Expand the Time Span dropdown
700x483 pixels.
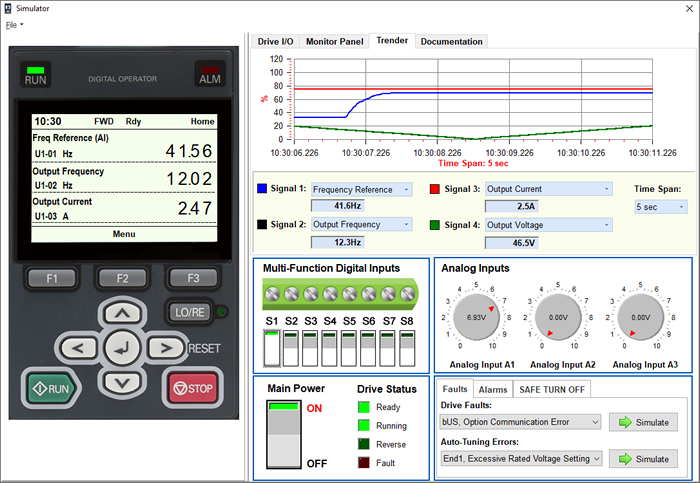(661, 207)
